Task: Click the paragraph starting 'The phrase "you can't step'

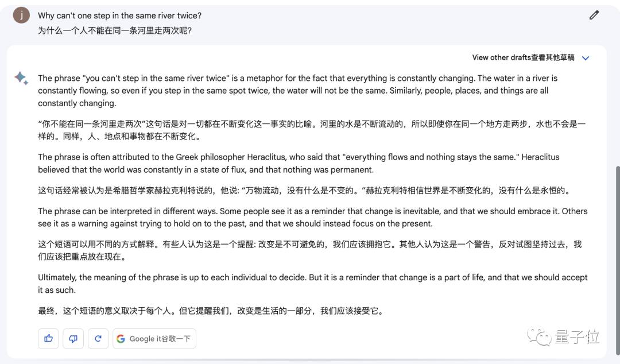Action: (297, 91)
